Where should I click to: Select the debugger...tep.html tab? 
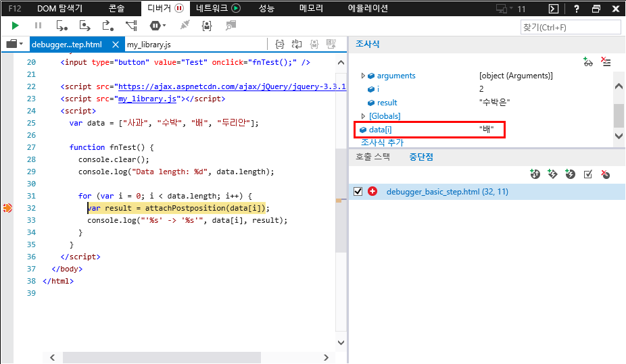pyautogui.click(x=67, y=45)
